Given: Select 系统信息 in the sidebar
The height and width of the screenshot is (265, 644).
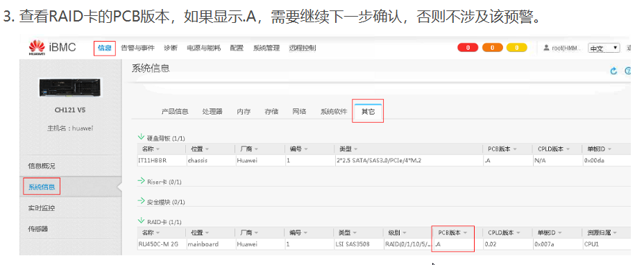Looking at the screenshot, I should pos(42,187).
